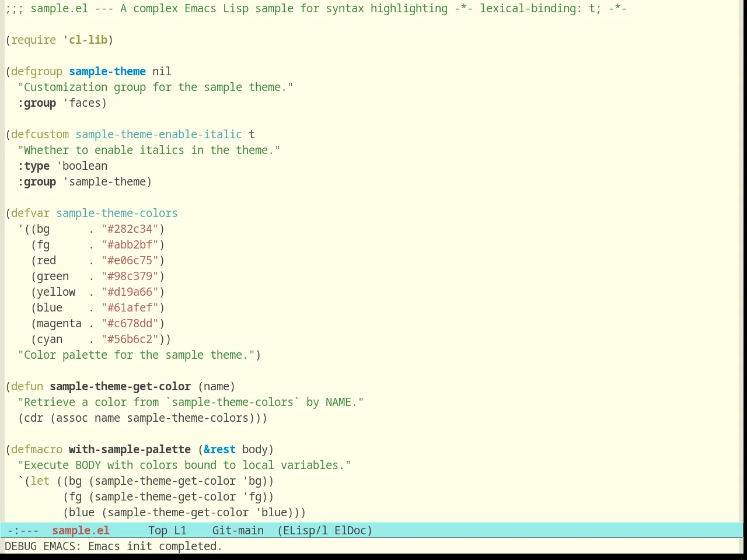The image size is (747, 560).
Task: Click docstring 'Color palette for the sample theme.'
Action: click(136, 355)
